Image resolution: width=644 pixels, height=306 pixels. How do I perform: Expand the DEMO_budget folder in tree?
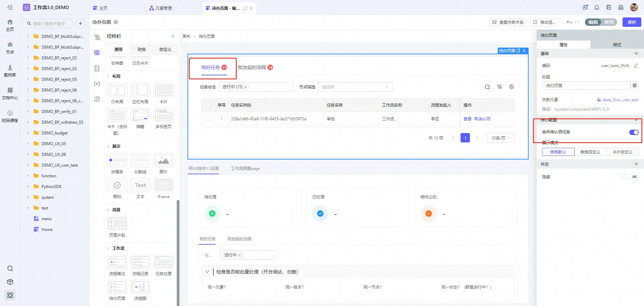click(28, 133)
